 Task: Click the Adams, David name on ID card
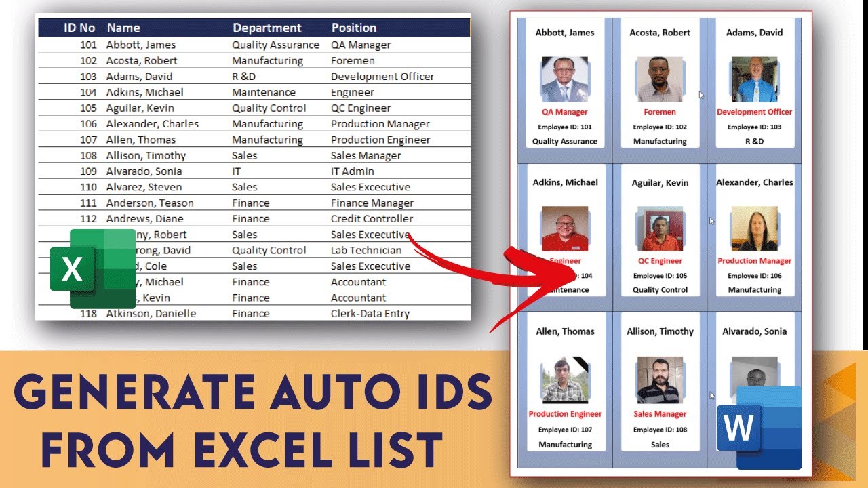click(x=755, y=33)
